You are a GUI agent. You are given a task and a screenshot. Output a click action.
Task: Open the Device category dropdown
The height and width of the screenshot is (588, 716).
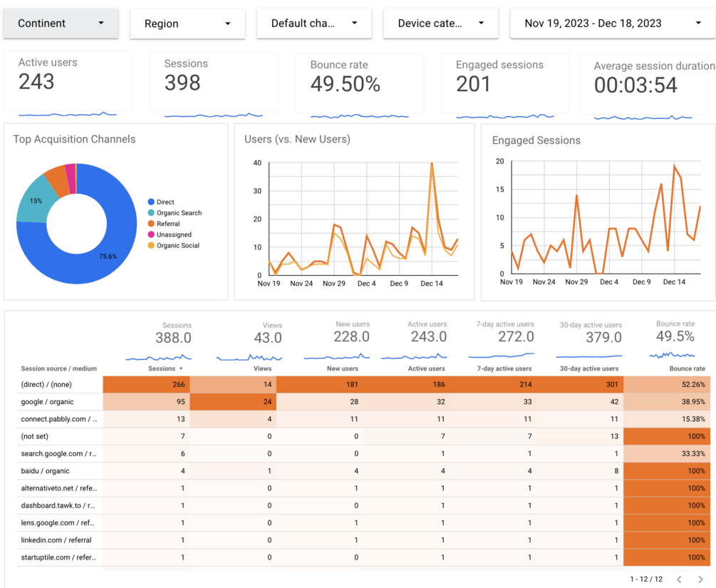441,24
